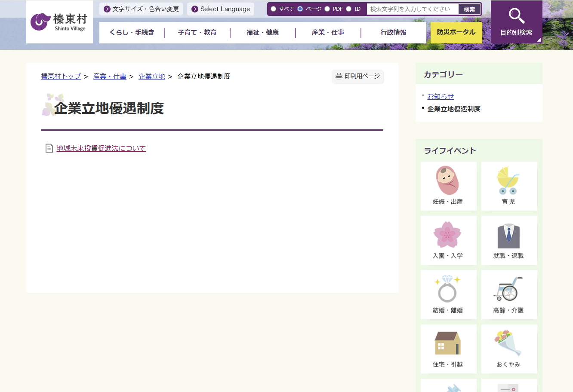Open the お知らせ category link
Viewport: 573px width, 392px height.
pyautogui.click(x=441, y=97)
